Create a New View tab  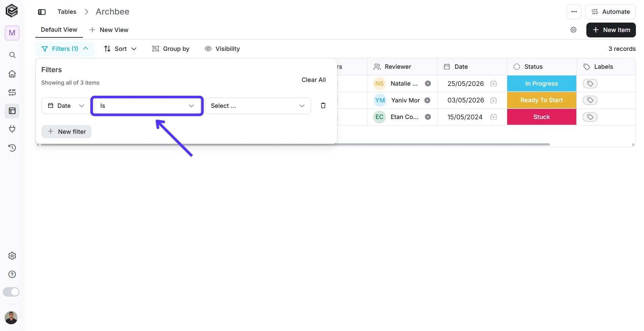tap(109, 30)
